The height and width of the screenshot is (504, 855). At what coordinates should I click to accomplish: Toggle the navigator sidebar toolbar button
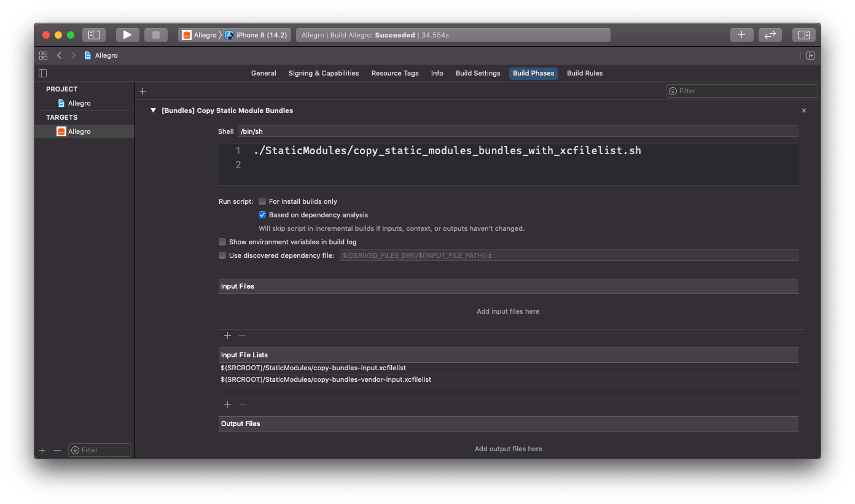[94, 35]
